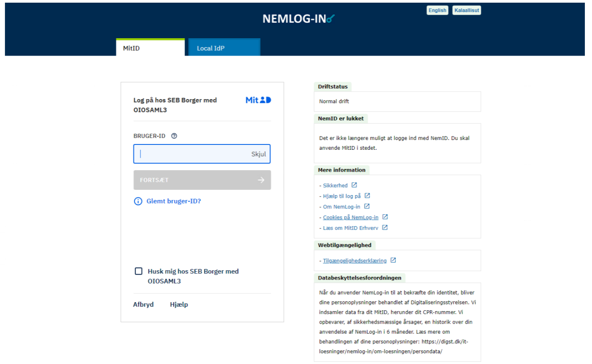Viewport: 592px width, 364px height.
Task: Open the Glemt bruger-ID? link
Action: (173, 201)
